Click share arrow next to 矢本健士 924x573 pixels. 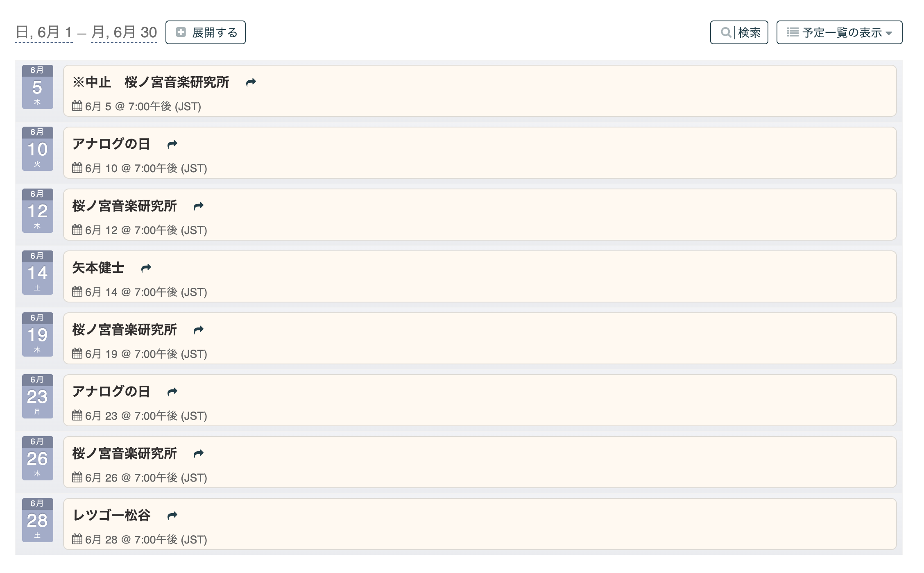click(146, 268)
